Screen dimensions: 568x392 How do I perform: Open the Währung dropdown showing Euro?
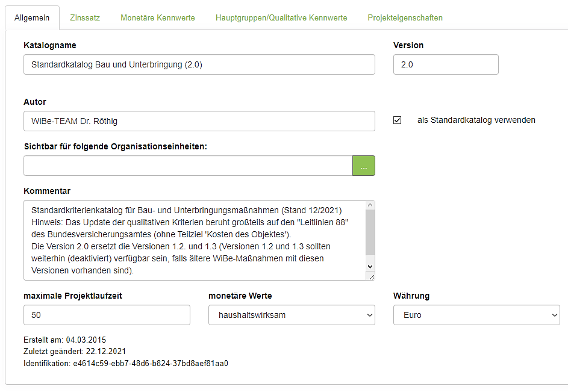(476, 315)
